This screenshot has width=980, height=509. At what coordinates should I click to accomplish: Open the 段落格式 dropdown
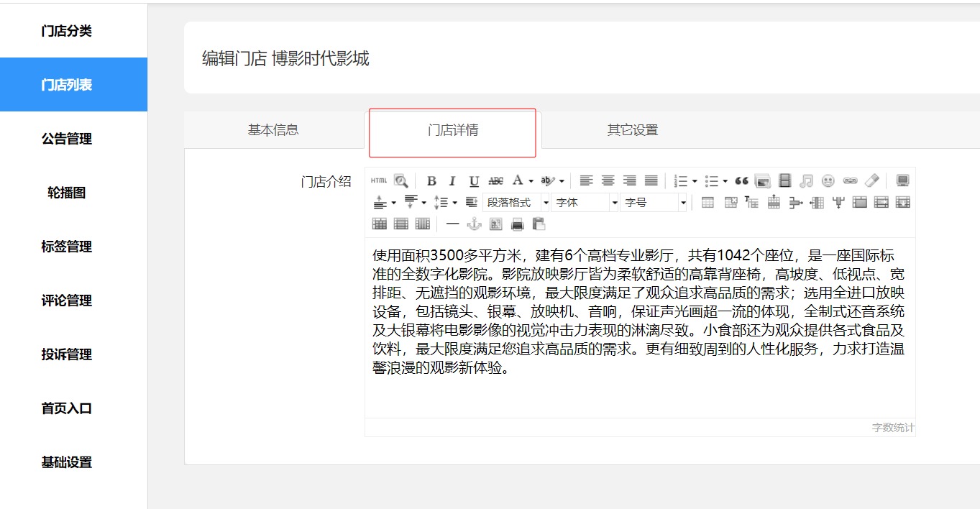516,203
